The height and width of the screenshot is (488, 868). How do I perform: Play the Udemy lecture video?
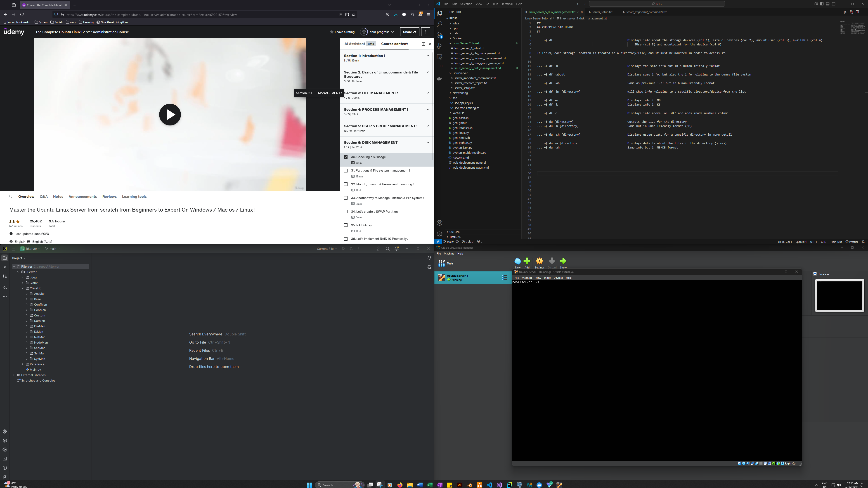coord(170,115)
